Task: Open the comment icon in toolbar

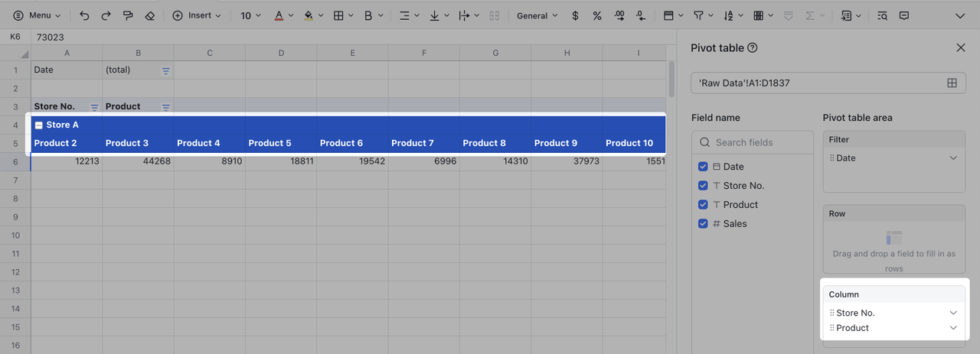Action: pyautogui.click(x=904, y=15)
